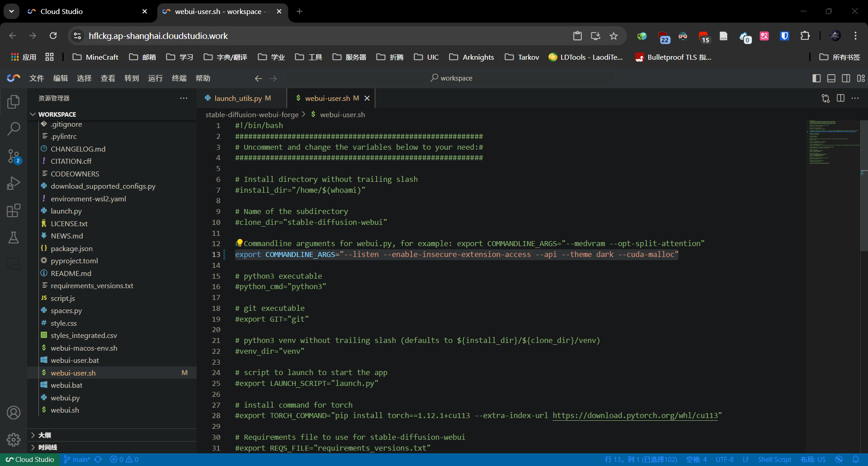Open the Bitwarden shield extension

(x=784, y=36)
